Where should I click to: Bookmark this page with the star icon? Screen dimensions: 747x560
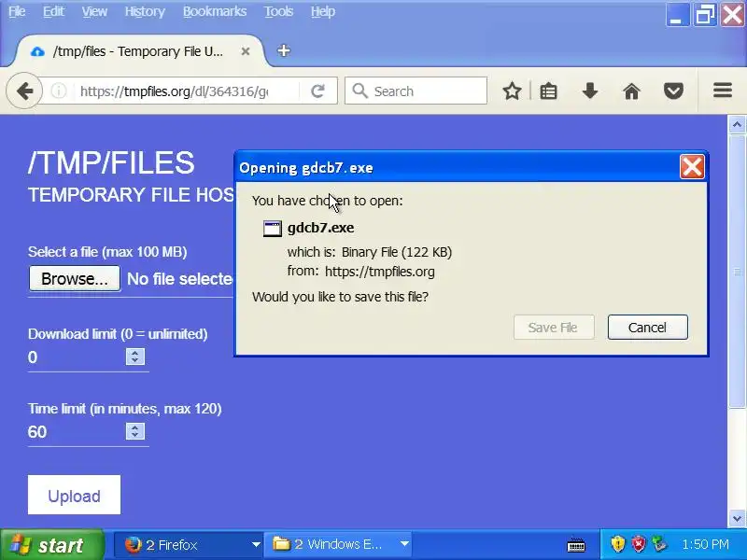pyautogui.click(x=512, y=91)
